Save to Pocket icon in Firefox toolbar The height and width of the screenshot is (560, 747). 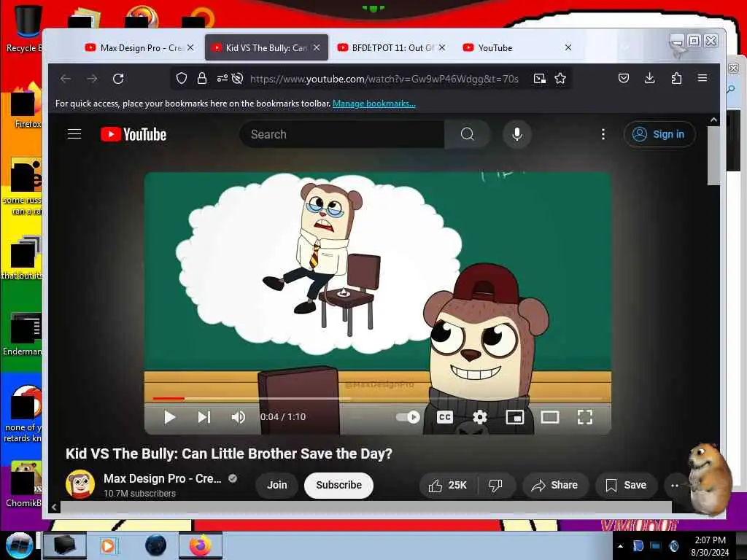click(624, 78)
